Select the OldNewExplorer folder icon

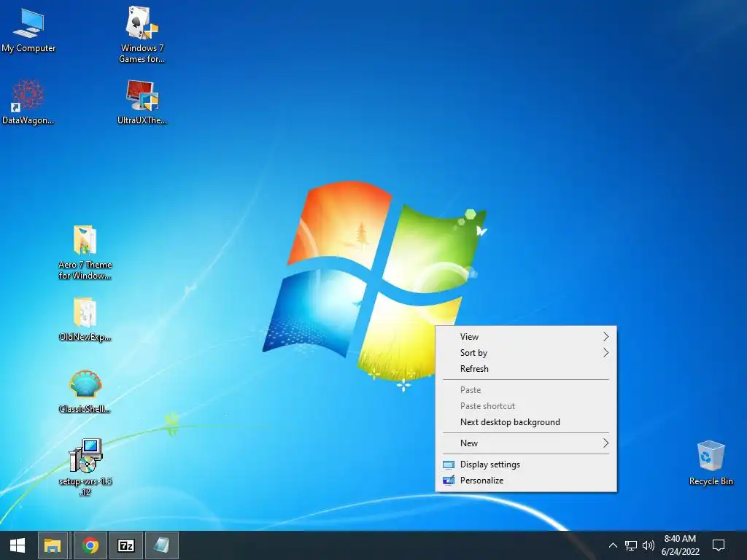[85, 319]
